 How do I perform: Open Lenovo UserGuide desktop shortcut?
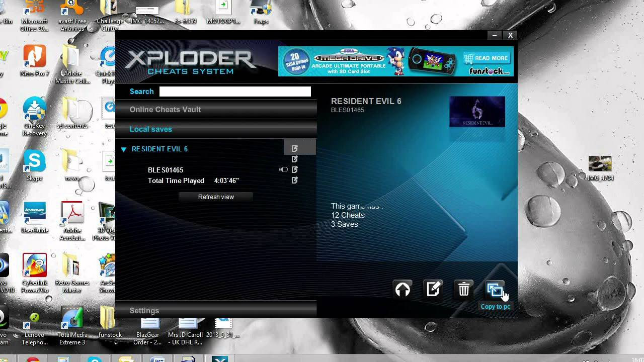click(34, 217)
